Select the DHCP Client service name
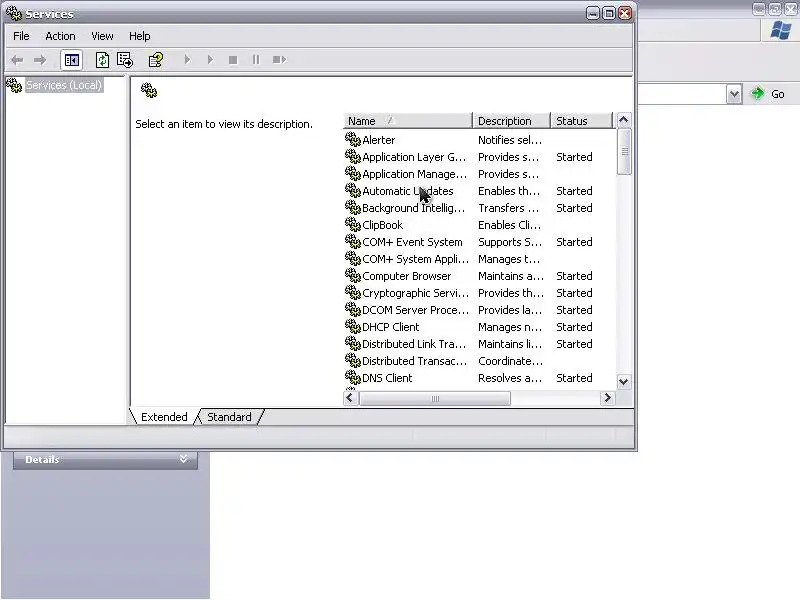The height and width of the screenshot is (600, 800). [x=391, y=327]
